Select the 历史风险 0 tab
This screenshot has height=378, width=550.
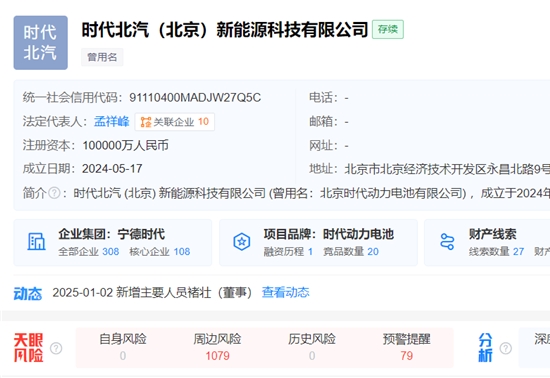pos(312,347)
